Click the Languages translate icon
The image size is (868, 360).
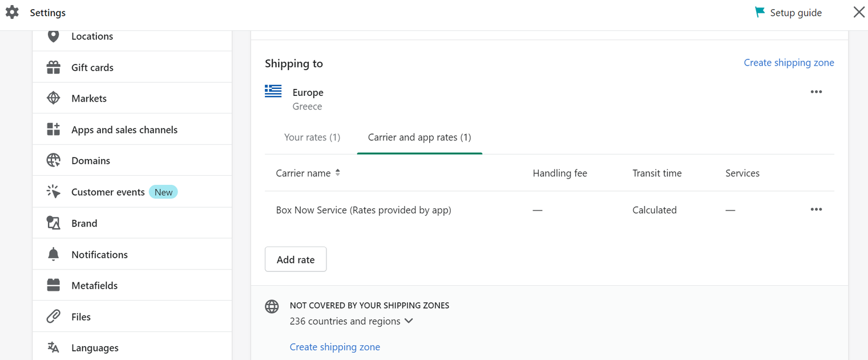(x=53, y=347)
